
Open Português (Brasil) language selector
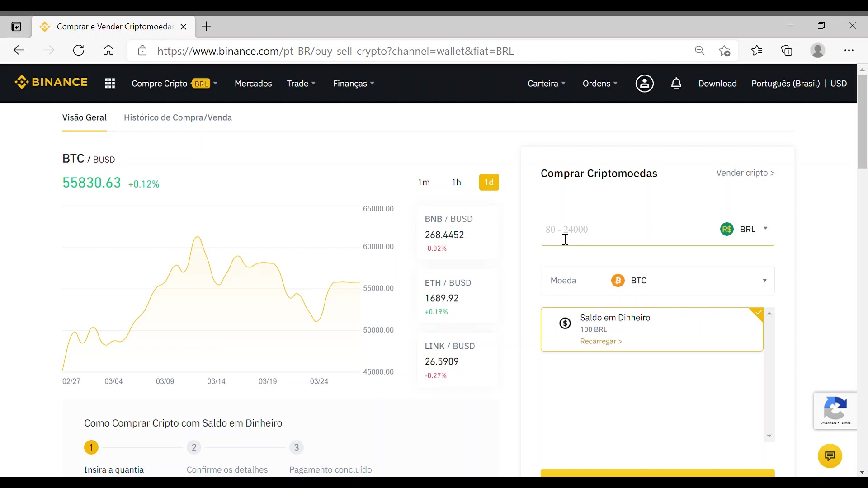tap(785, 84)
